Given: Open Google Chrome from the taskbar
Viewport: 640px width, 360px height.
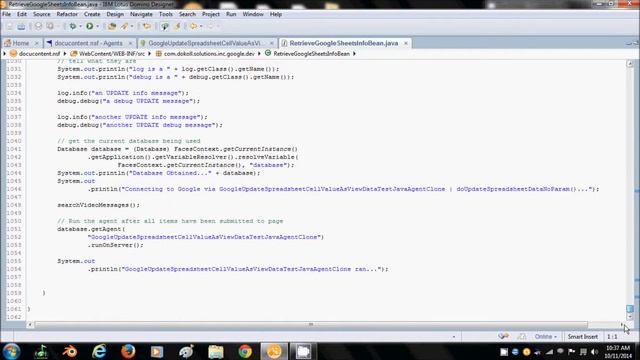Looking at the screenshot, I should click(245, 351).
